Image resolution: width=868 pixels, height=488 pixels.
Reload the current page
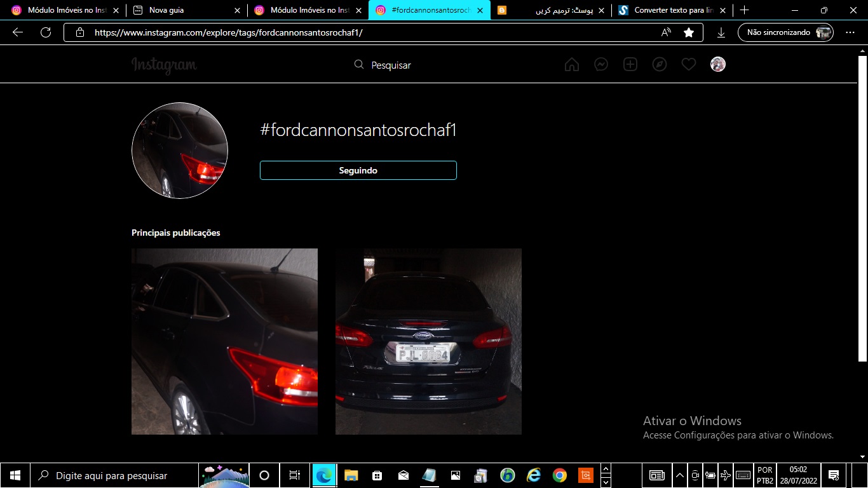(46, 32)
